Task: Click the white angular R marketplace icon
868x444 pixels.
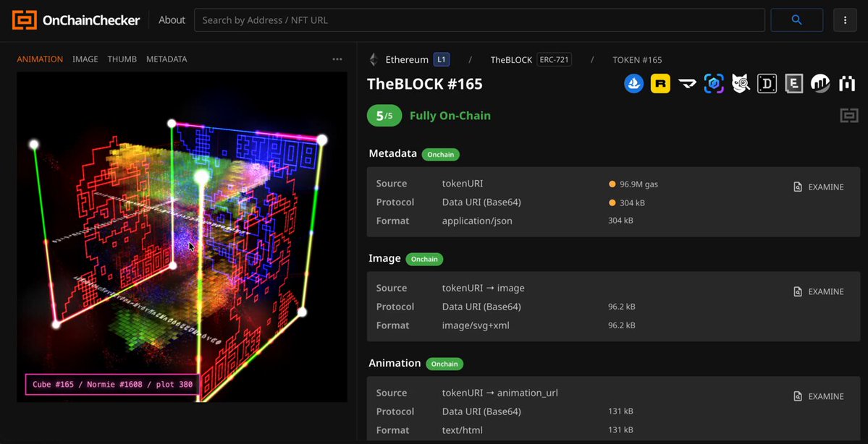Action: [687, 83]
